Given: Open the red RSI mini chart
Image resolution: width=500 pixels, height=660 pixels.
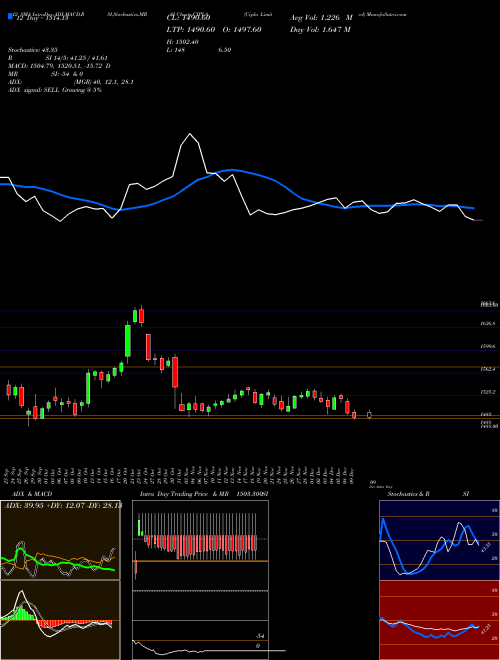Looking at the screenshot, I should point(439,620).
